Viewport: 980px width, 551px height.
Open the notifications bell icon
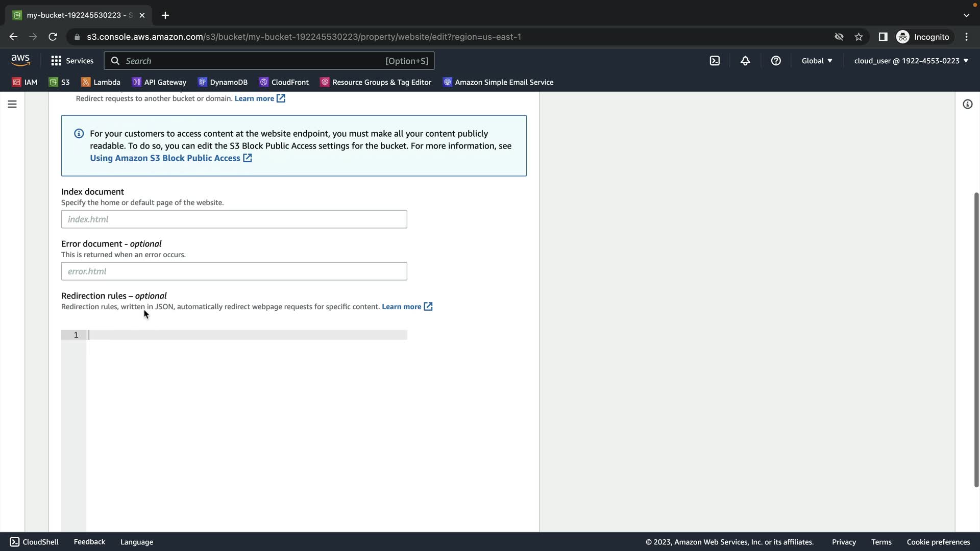(745, 61)
